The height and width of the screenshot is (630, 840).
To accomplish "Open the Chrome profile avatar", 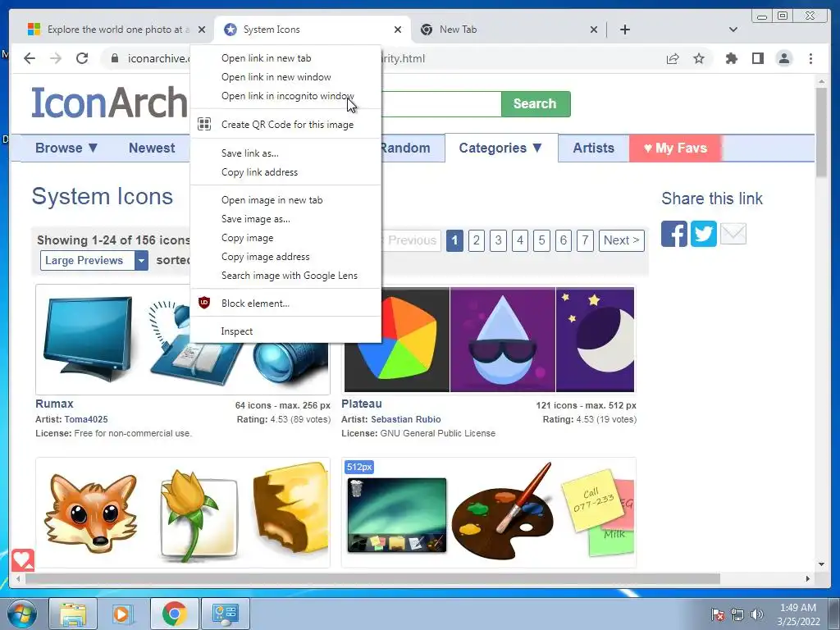I will point(784,58).
